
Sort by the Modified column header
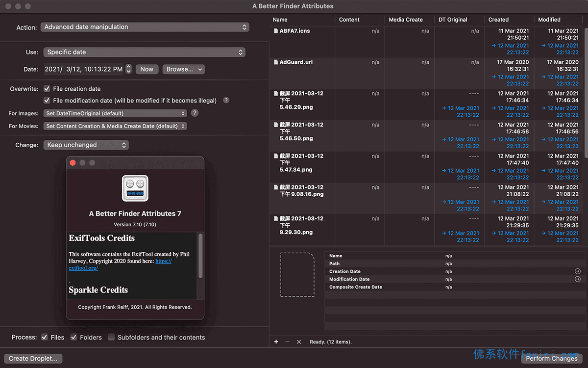pyautogui.click(x=549, y=20)
